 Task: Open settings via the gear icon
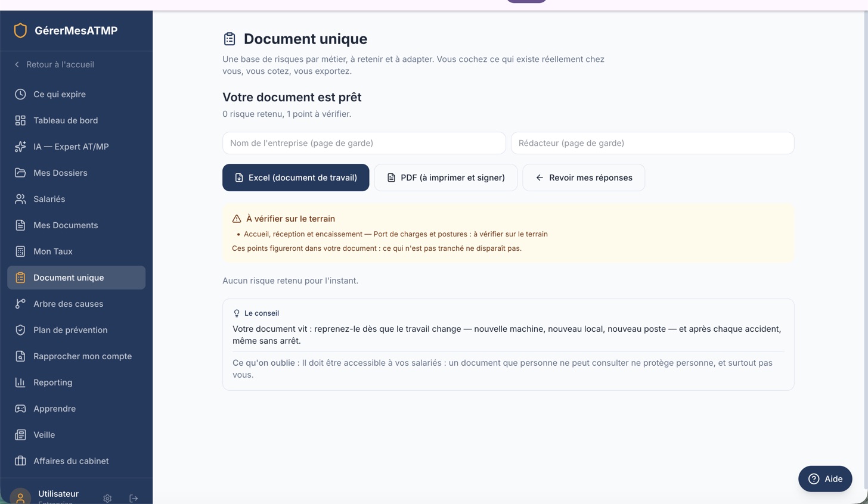(107, 498)
